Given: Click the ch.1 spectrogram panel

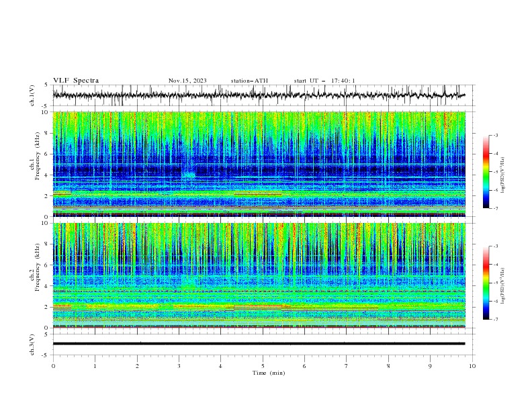Looking at the screenshot, I should tap(259, 164).
